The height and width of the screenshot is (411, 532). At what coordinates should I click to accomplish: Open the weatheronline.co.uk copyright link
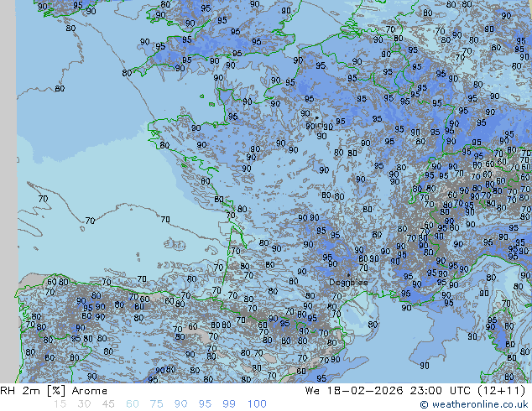(x=476, y=404)
